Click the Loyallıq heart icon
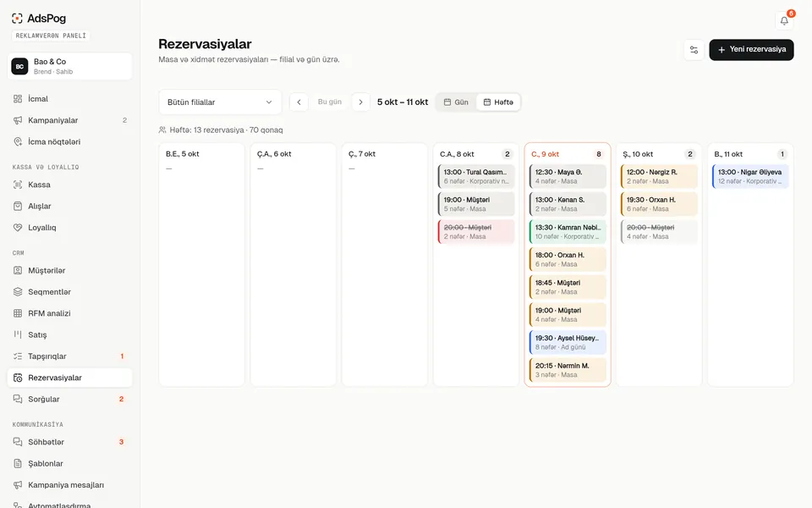Viewport: 812px width, 508px height. [x=18, y=228]
